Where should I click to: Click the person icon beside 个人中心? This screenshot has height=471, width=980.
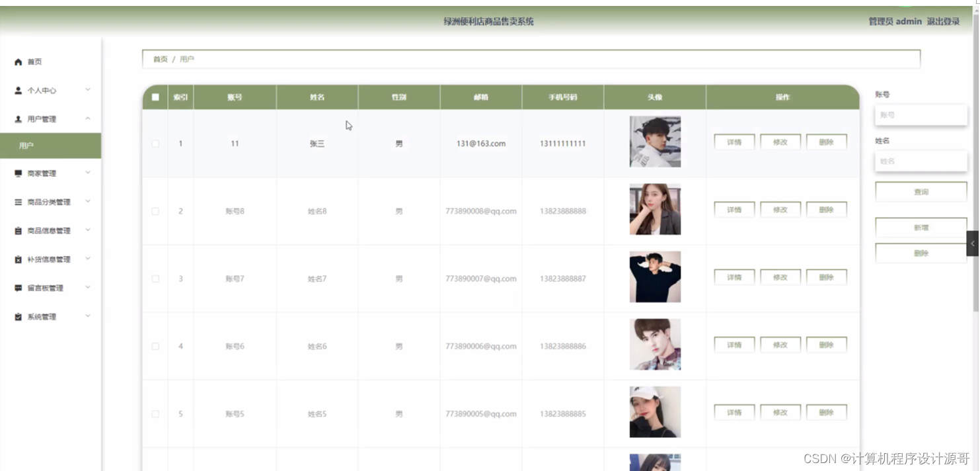(x=19, y=91)
